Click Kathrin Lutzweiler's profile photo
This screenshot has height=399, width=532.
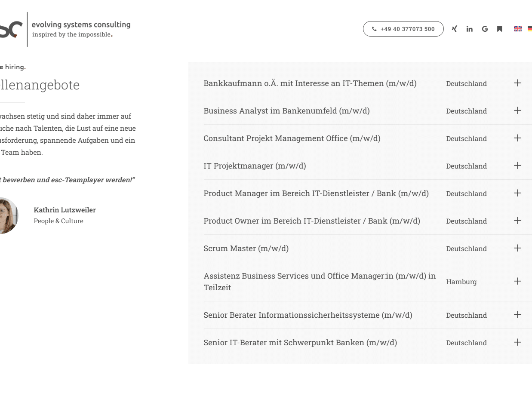[x=8, y=215]
